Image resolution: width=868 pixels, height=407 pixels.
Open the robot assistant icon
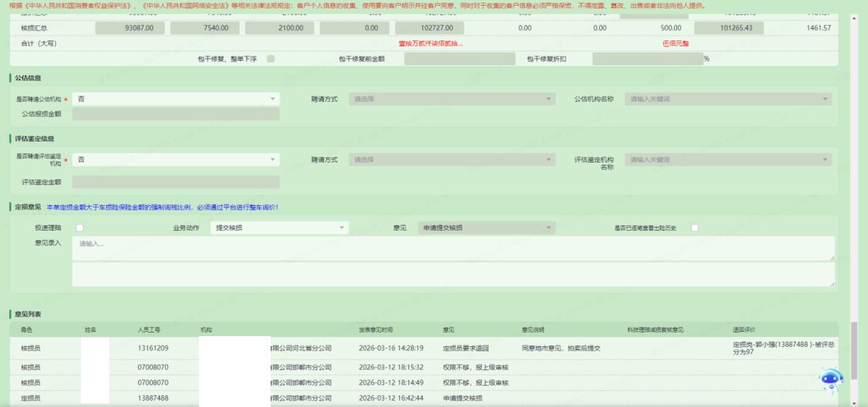pos(831,380)
